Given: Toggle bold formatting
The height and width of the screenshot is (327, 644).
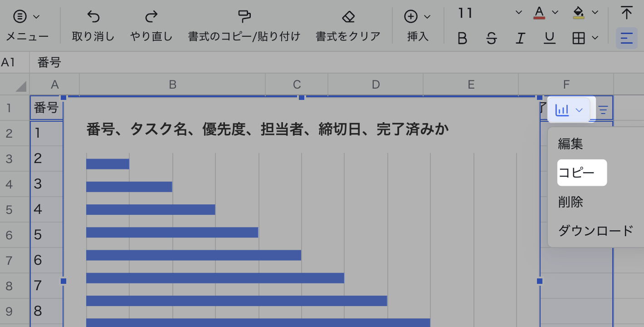Looking at the screenshot, I should pyautogui.click(x=462, y=39).
